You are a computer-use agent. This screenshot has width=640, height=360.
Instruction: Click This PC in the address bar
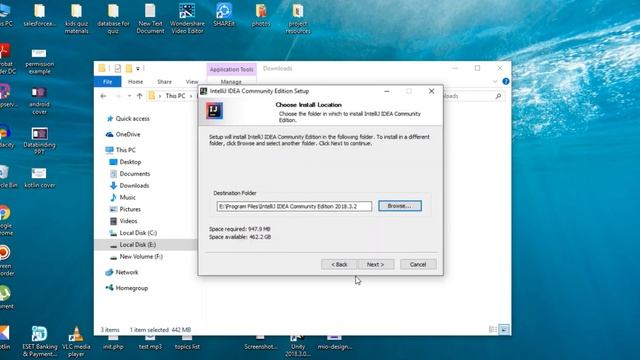175,96
